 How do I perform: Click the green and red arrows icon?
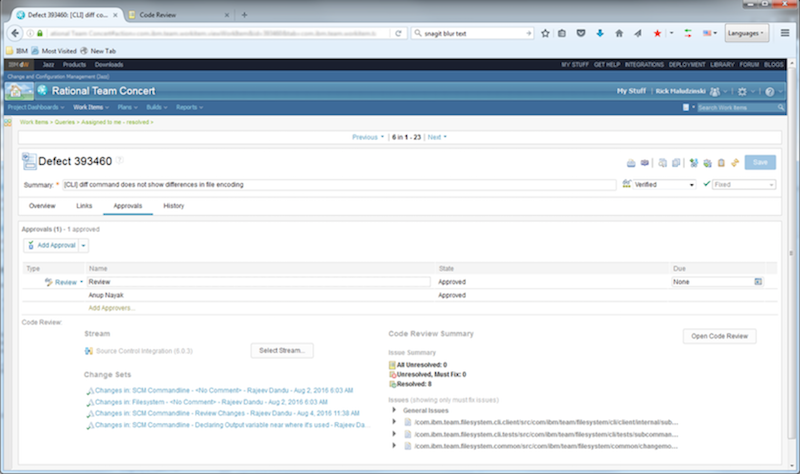coord(688,33)
